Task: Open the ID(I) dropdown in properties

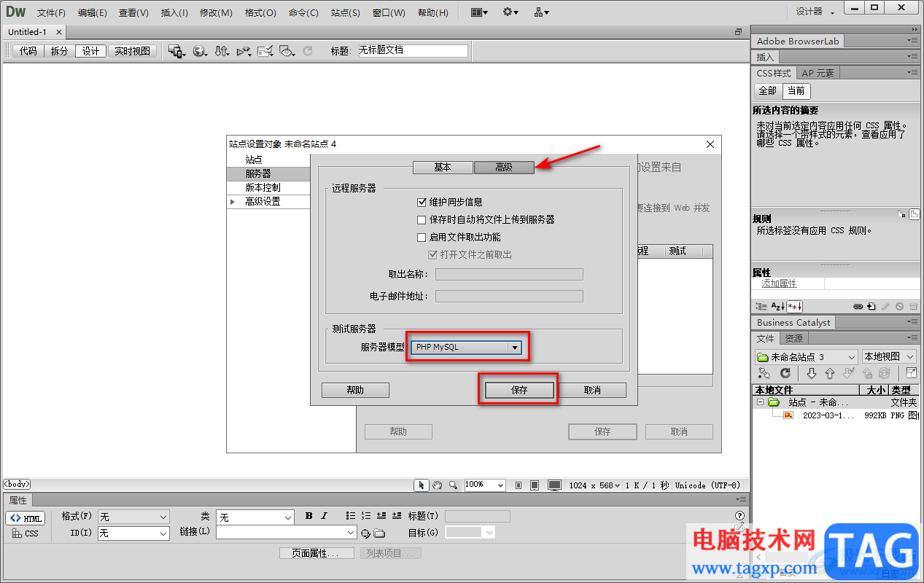Action: click(x=133, y=533)
